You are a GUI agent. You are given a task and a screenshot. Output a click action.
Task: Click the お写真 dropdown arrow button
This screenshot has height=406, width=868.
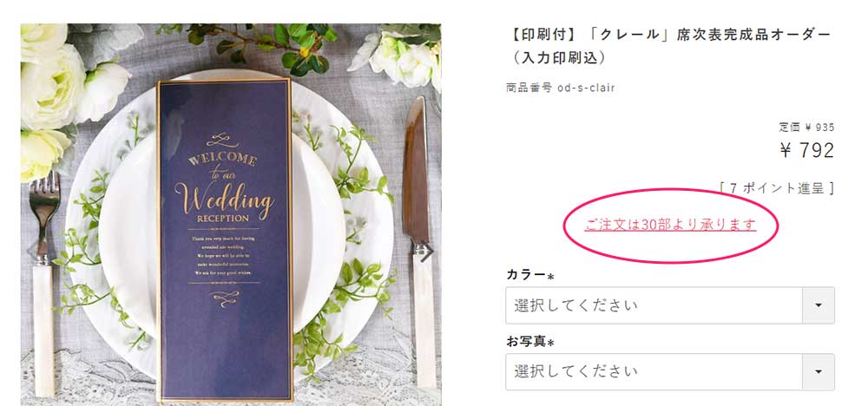click(x=819, y=371)
